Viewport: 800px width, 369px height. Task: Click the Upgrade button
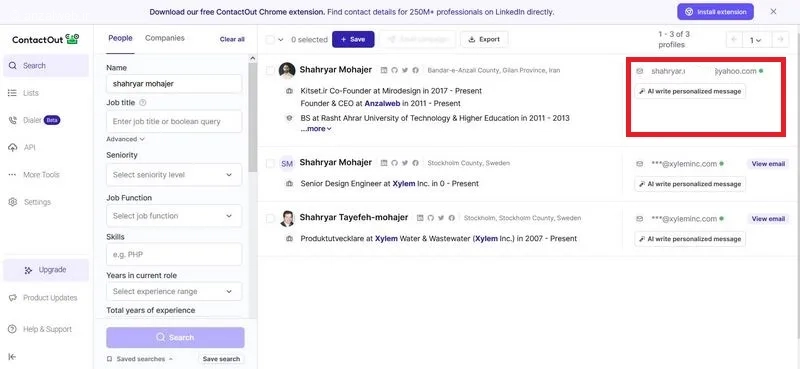tap(46, 270)
